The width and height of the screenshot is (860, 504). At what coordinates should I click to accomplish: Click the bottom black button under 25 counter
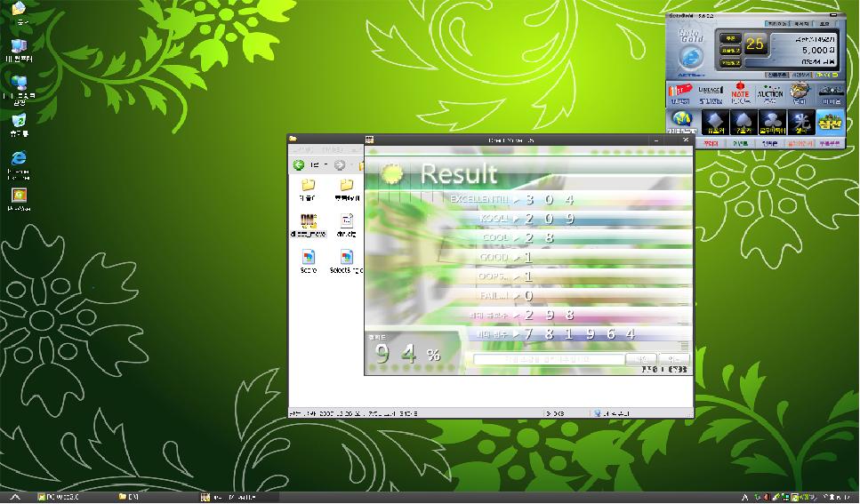point(730,63)
